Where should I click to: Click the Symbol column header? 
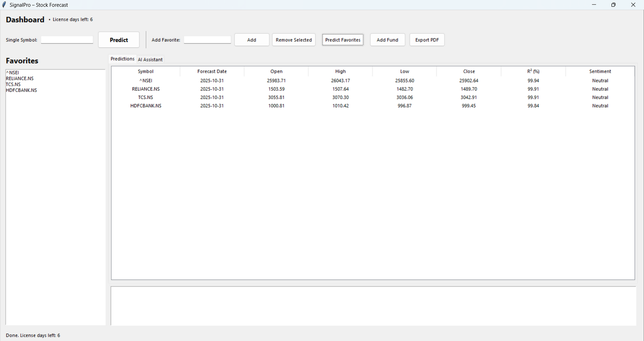point(146,71)
